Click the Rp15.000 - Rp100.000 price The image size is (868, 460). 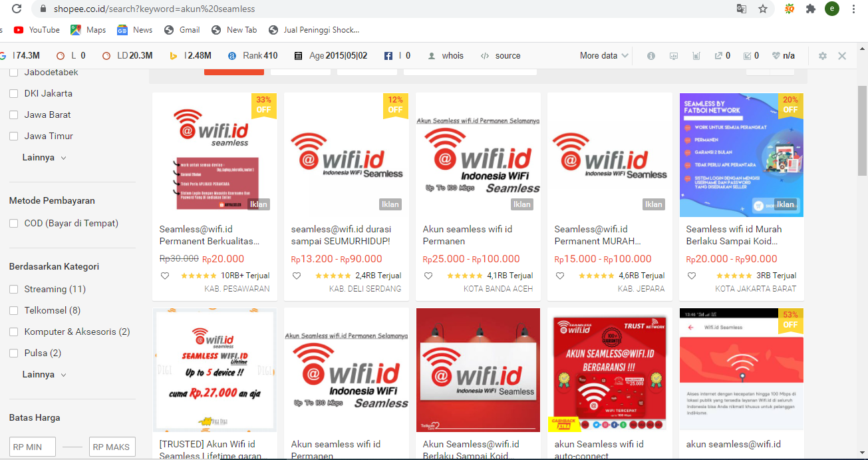(x=603, y=259)
